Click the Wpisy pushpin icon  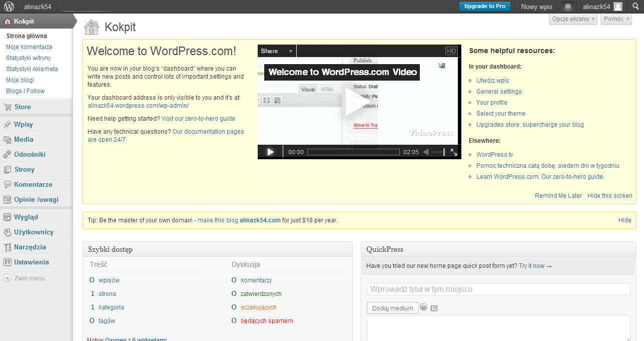8,124
